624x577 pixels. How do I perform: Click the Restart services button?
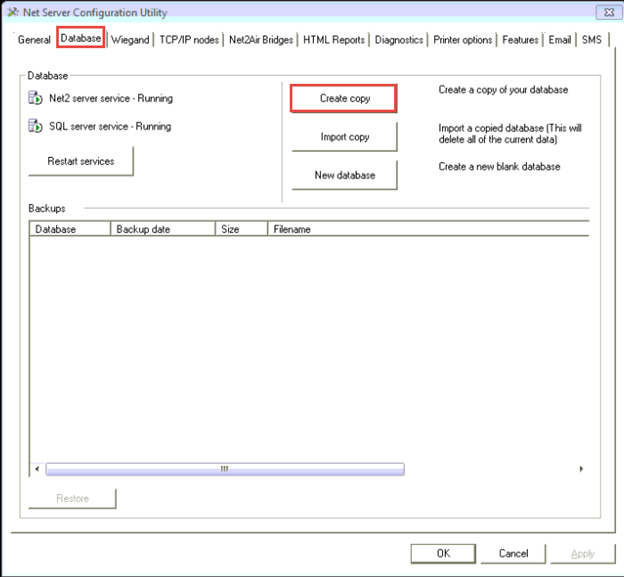(81, 161)
